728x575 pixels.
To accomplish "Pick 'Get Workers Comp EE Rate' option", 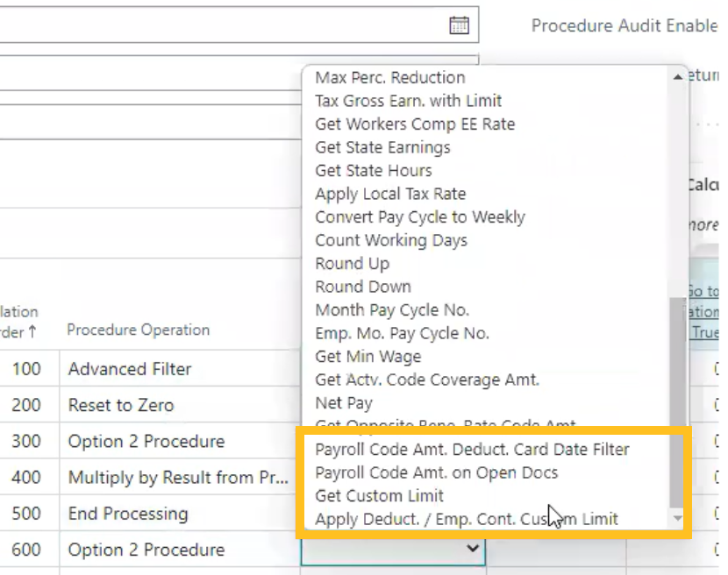I will click(415, 124).
